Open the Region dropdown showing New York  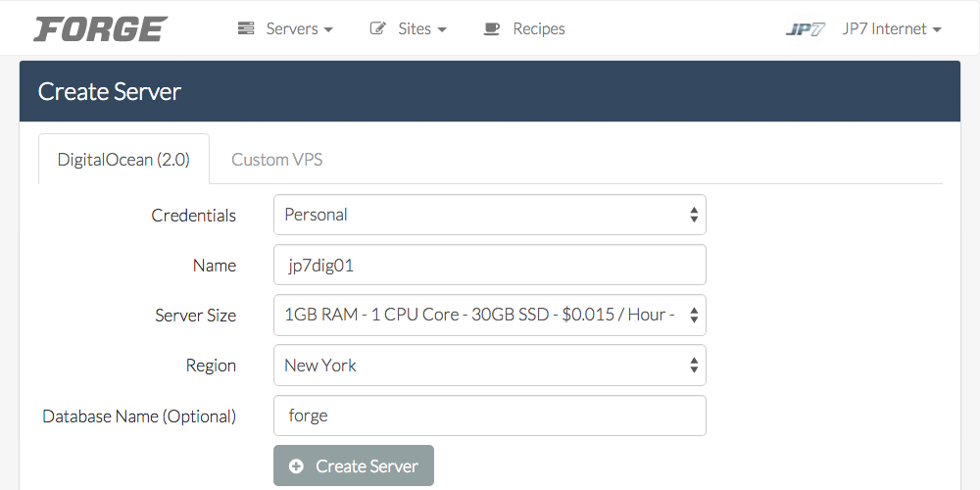click(x=490, y=365)
